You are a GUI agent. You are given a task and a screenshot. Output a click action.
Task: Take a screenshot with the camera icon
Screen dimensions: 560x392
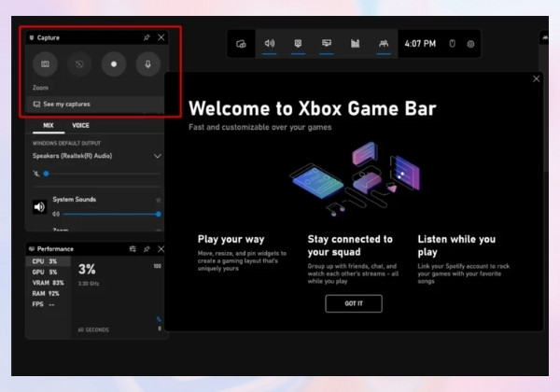45,63
